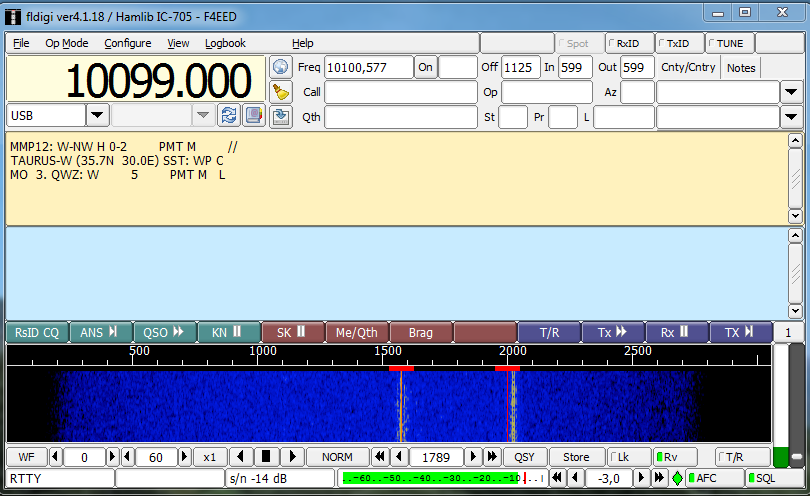Jump the cursor frequency up fast
This screenshot has width=810, height=496.
click(492, 457)
